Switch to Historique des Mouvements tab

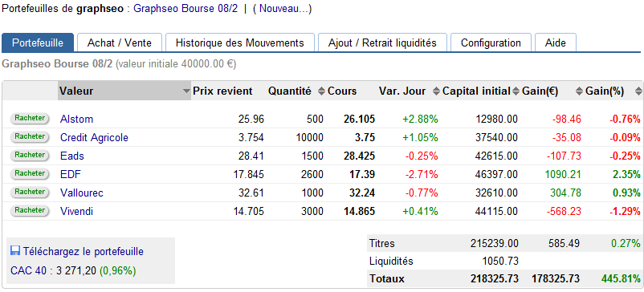tap(240, 43)
